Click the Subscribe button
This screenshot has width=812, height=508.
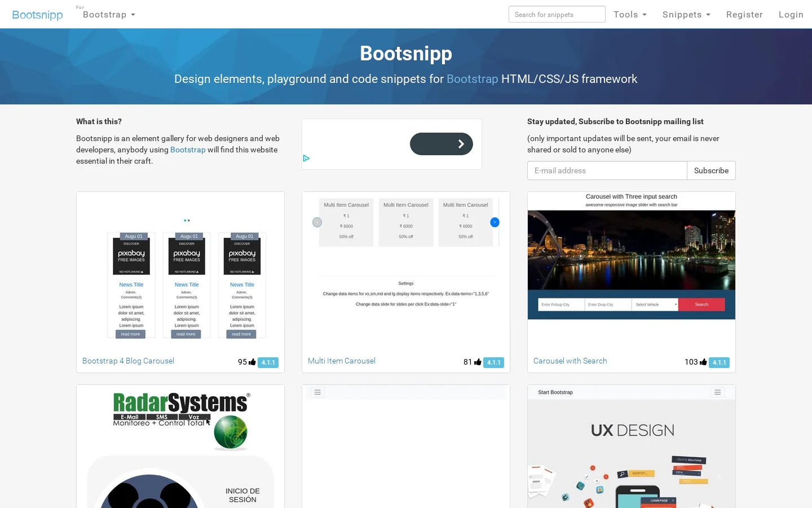pos(711,170)
